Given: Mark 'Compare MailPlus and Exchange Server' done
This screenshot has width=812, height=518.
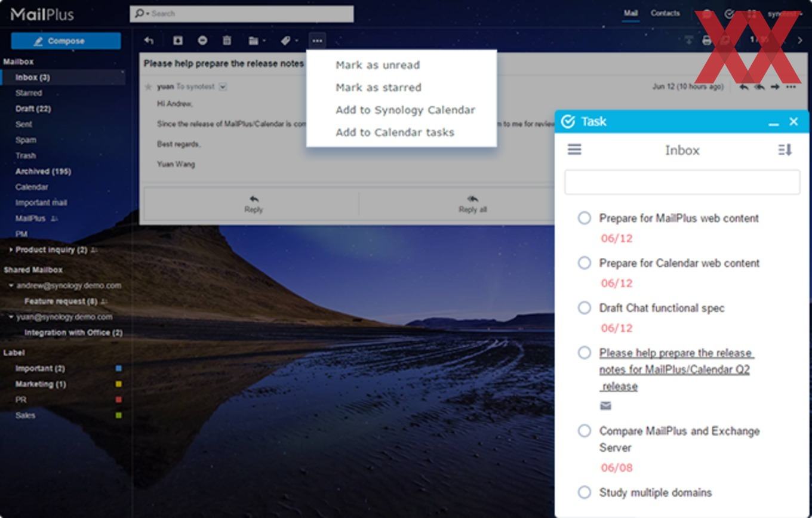Looking at the screenshot, I should (x=585, y=431).
